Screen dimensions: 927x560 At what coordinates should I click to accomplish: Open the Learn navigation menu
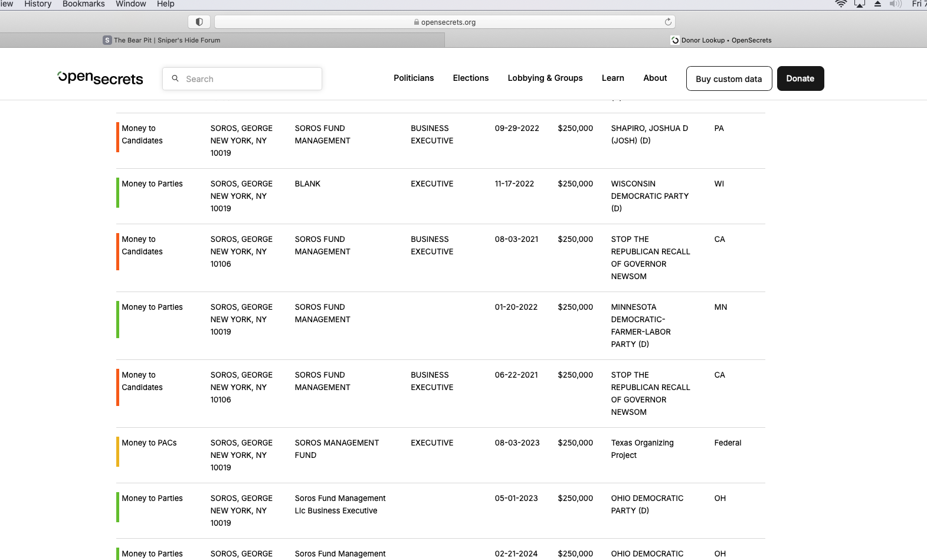[613, 78]
